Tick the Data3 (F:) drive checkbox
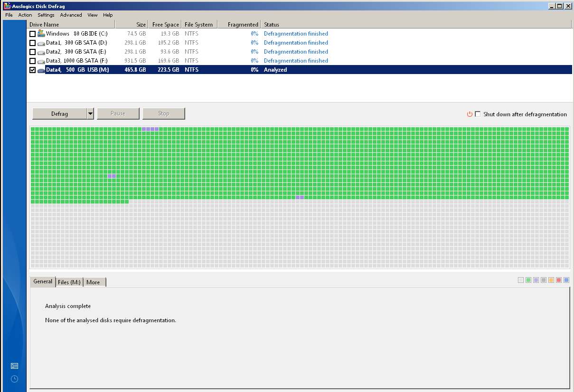This screenshot has width=574, height=392. [x=32, y=61]
